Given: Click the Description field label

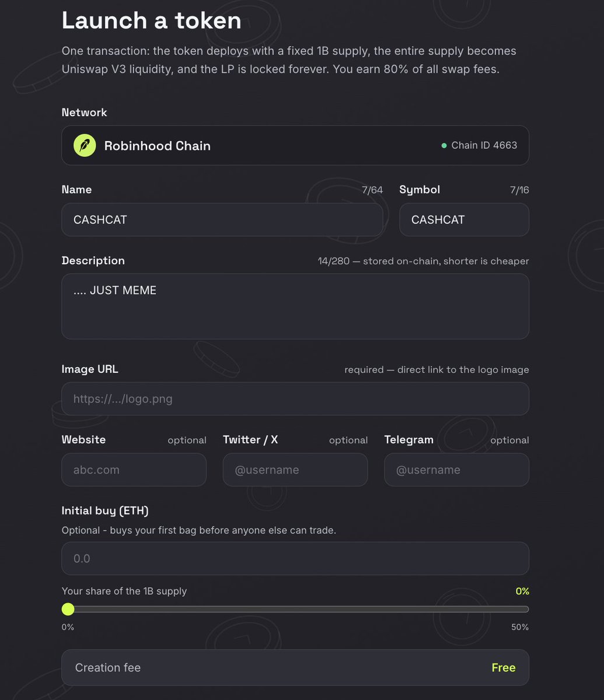Looking at the screenshot, I should point(93,261).
